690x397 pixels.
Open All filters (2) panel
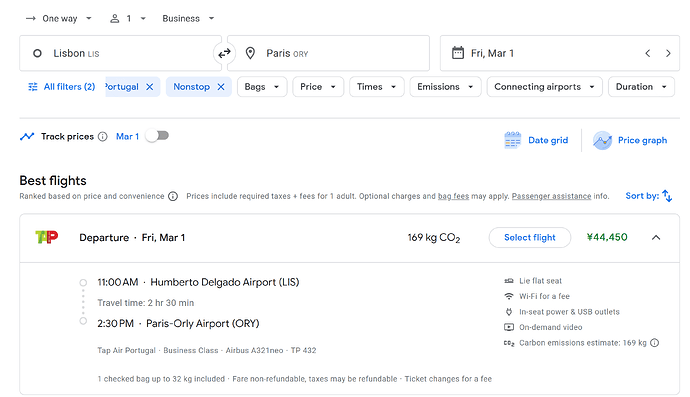pyautogui.click(x=62, y=87)
